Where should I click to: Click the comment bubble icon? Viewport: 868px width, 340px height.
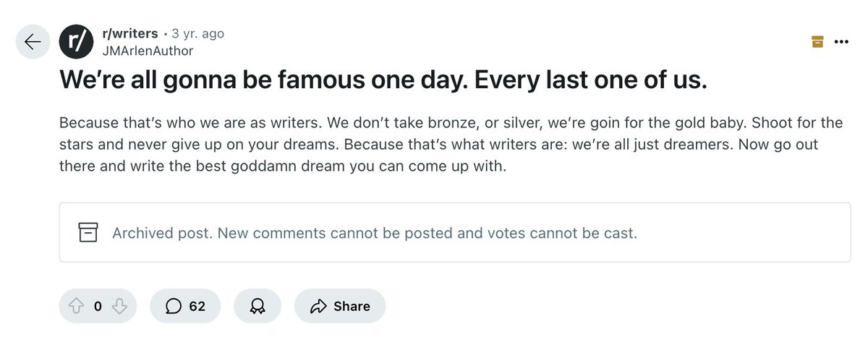(x=173, y=307)
